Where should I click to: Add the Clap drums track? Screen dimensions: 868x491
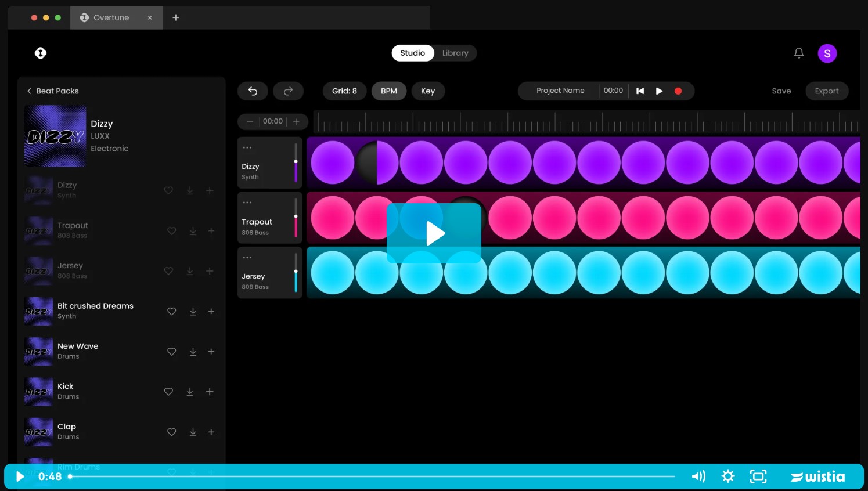tap(211, 432)
